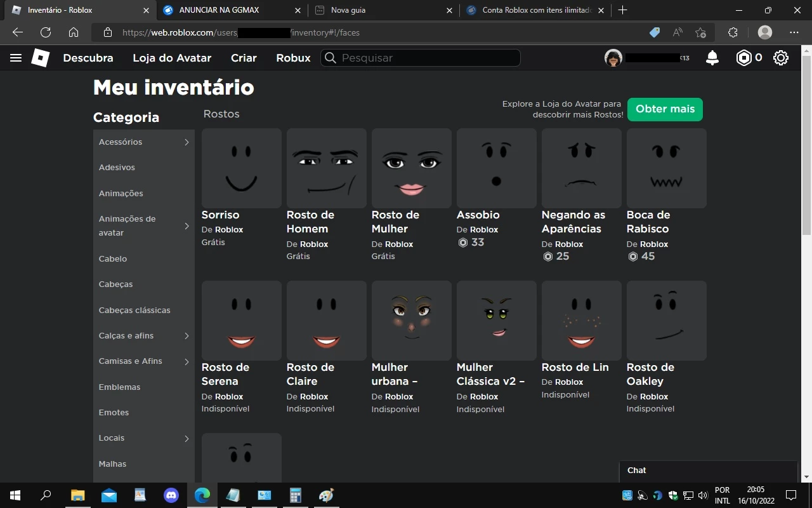
Task: Click the site lock icon in address bar
Action: click(108, 32)
